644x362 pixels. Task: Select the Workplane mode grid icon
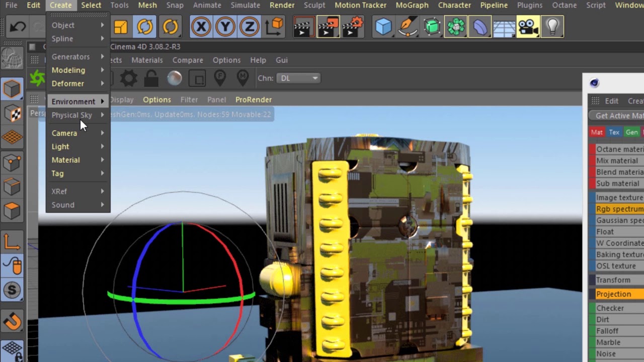(12, 137)
